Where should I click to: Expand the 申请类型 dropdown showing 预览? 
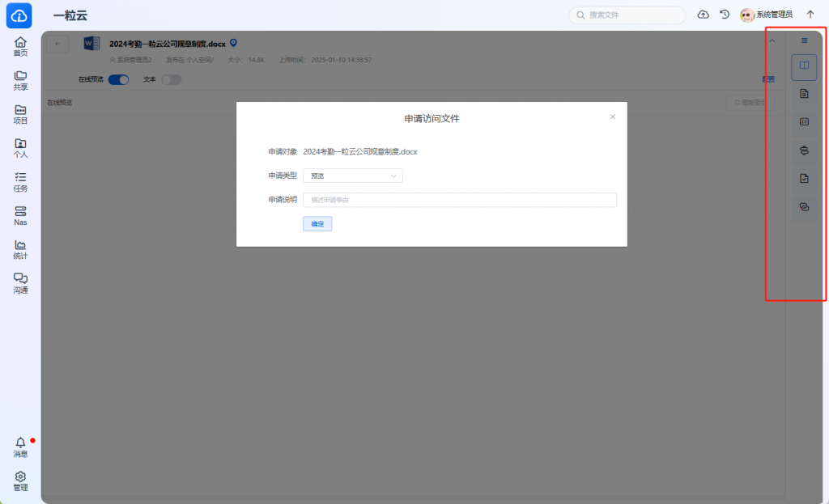tap(352, 176)
